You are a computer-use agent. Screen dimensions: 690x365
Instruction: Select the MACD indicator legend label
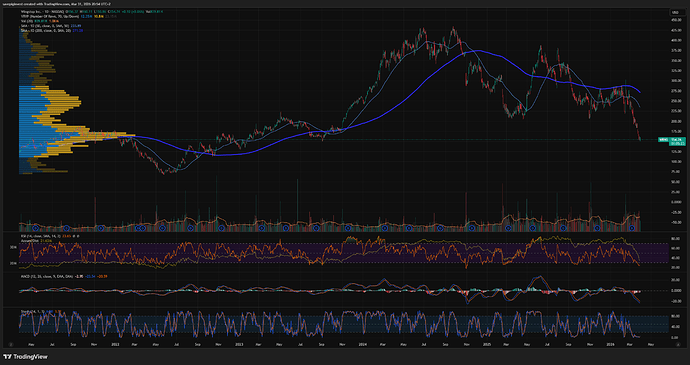(x=47, y=276)
